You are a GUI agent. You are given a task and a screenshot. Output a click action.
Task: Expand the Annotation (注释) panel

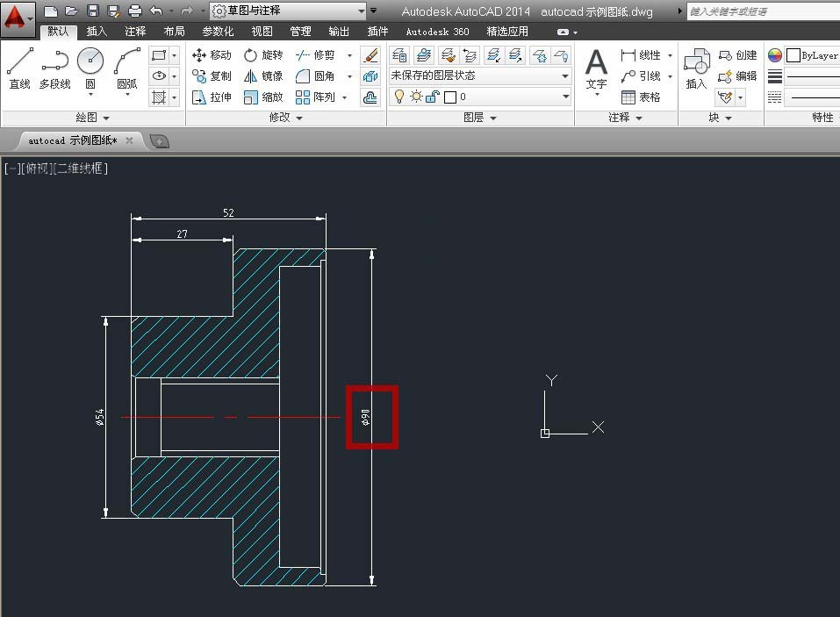click(625, 118)
